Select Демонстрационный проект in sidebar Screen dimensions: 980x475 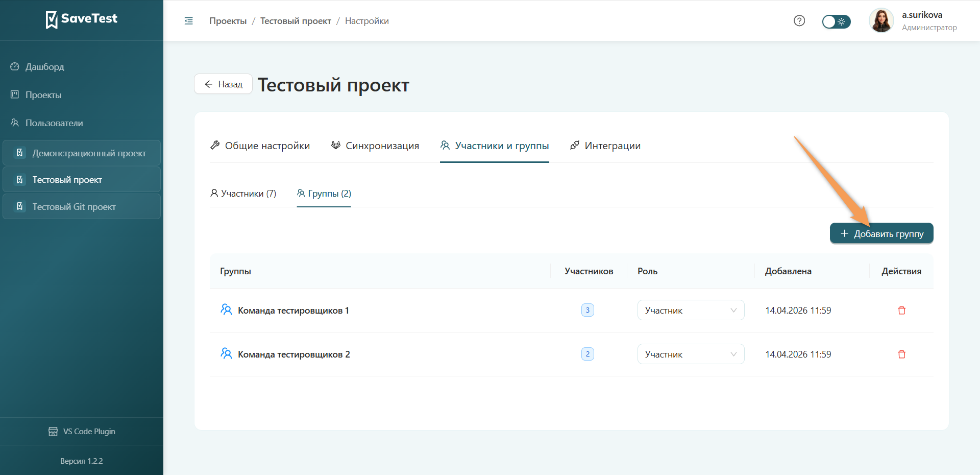click(x=82, y=153)
